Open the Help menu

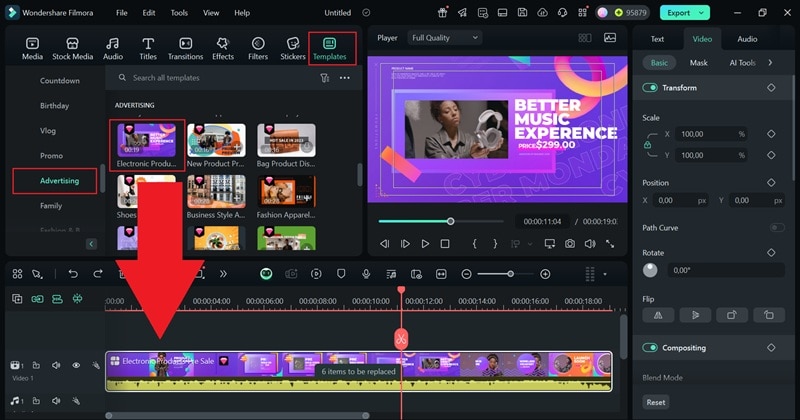pyautogui.click(x=242, y=13)
